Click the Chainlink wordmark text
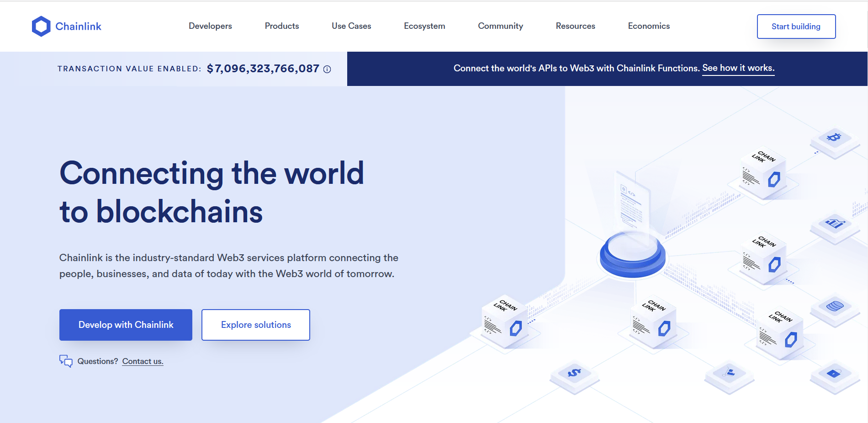Viewport: 868px width, 423px height. (x=78, y=27)
